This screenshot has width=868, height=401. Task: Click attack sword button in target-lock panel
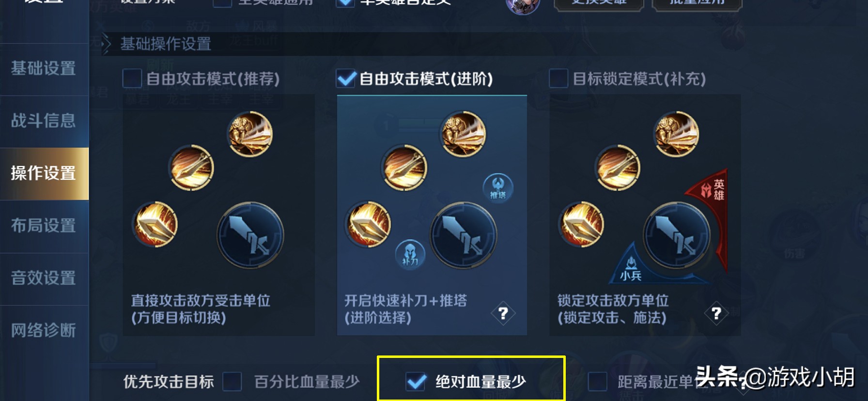point(677,235)
